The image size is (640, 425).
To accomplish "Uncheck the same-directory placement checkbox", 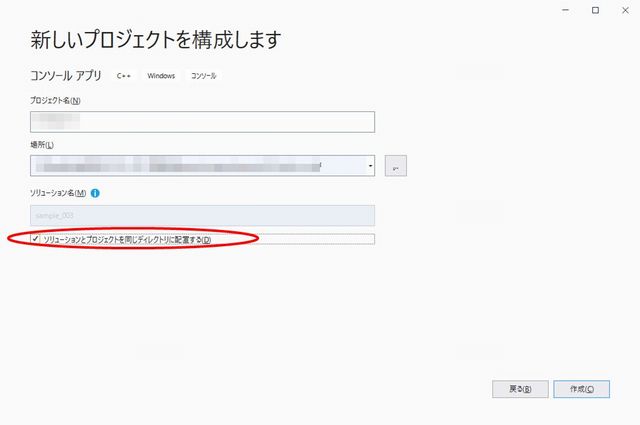I will (x=37, y=239).
